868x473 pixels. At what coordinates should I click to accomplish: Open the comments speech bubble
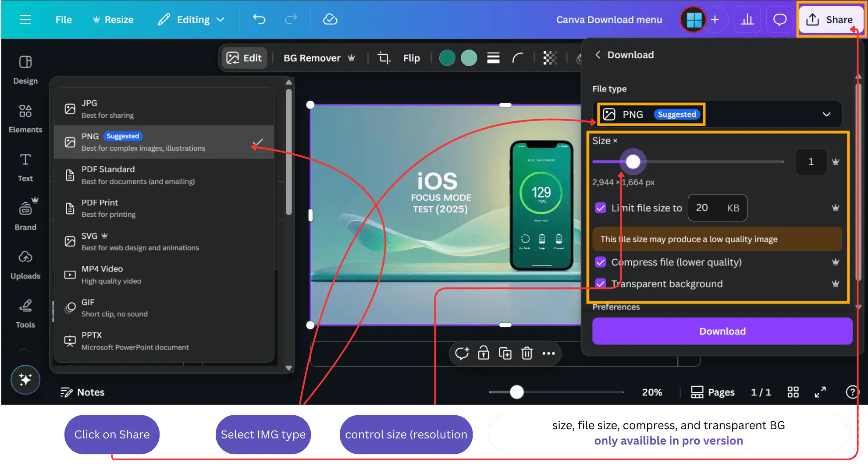tap(779, 20)
